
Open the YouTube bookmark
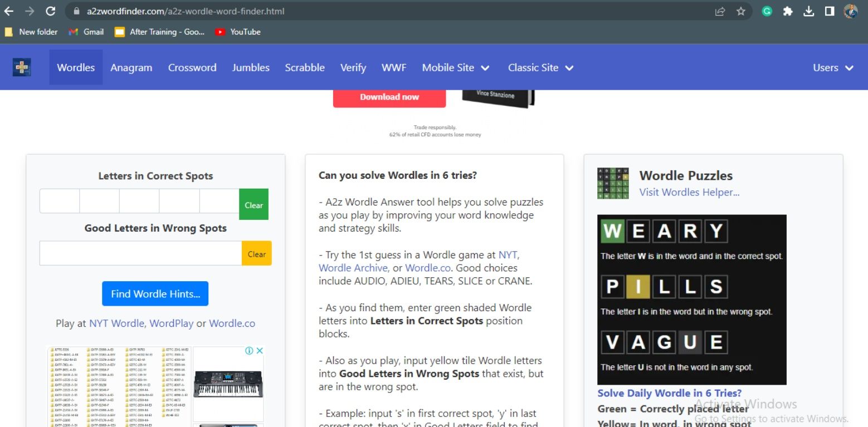[x=238, y=32]
